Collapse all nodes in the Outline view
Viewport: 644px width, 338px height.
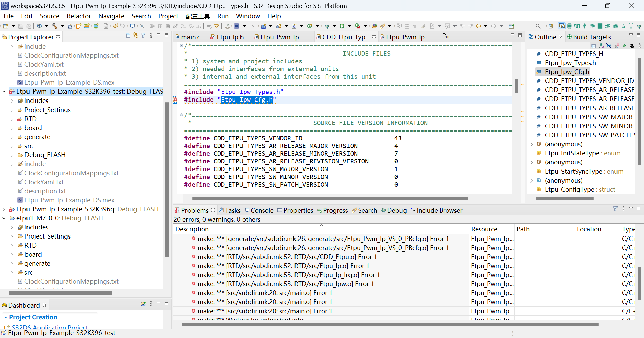click(x=594, y=46)
